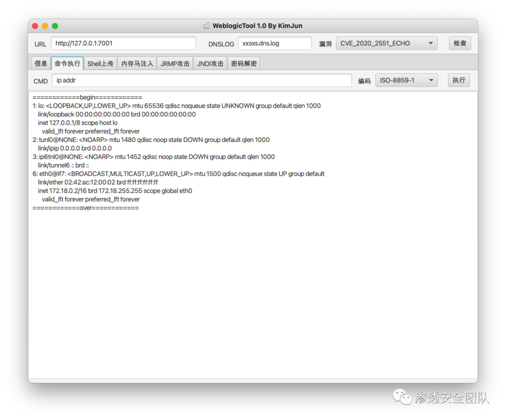This screenshot has width=506, height=420.
Task: Open the Shell上传 tab
Action: pos(100,64)
